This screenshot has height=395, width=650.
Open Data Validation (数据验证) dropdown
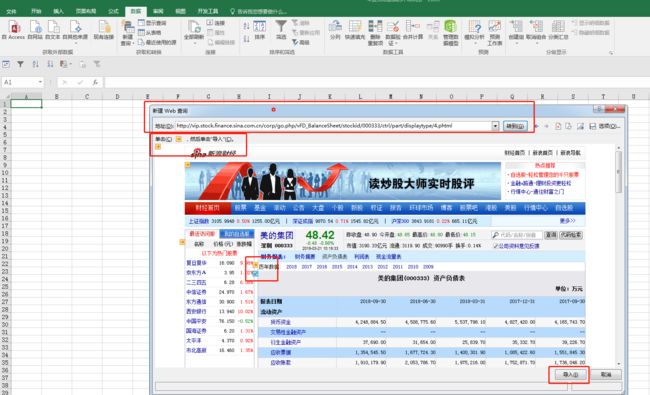pyautogui.click(x=393, y=32)
